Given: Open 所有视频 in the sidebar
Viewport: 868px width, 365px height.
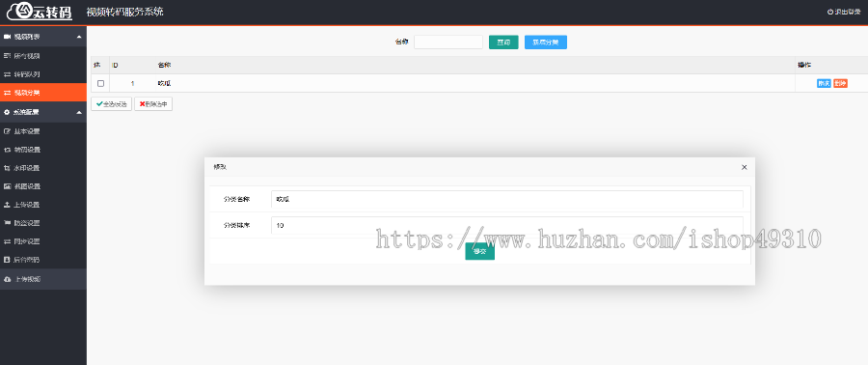Looking at the screenshot, I should tap(43, 56).
